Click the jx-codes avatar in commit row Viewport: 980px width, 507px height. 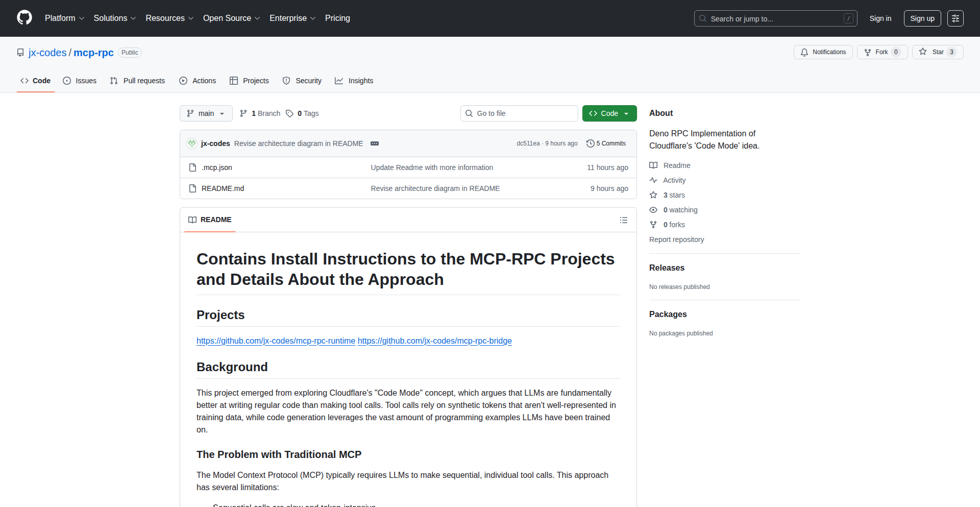pyautogui.click(x=192, y=143)
